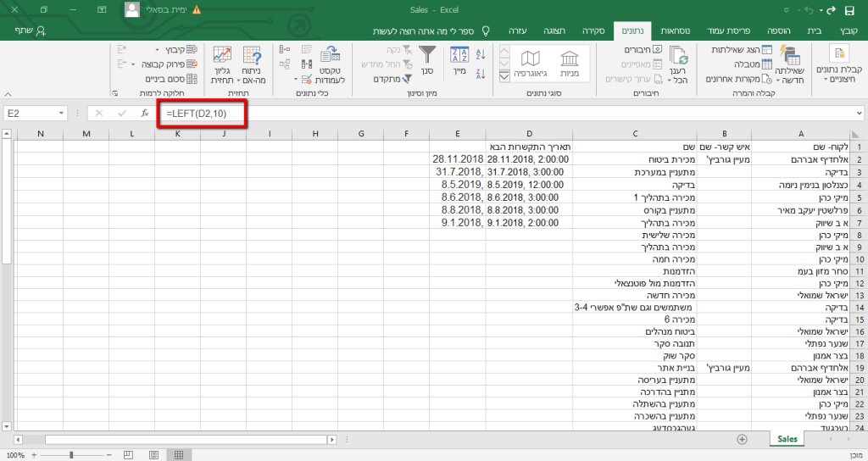Screen dimensions: 868x461
Task: Click the zoom slider handle
Action: coord(71,455)
